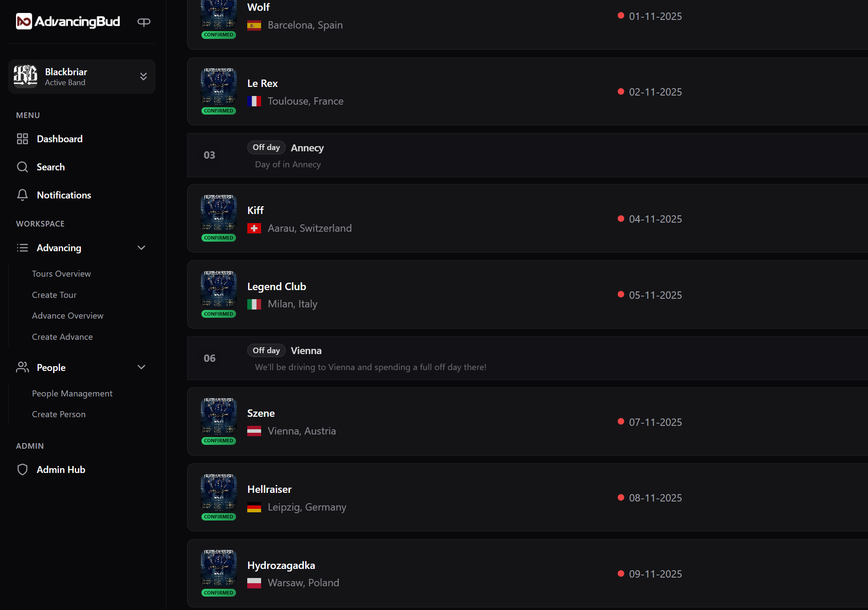Open Tours Overview in sidebar
The image size is (868, 610).
(61, 274)
